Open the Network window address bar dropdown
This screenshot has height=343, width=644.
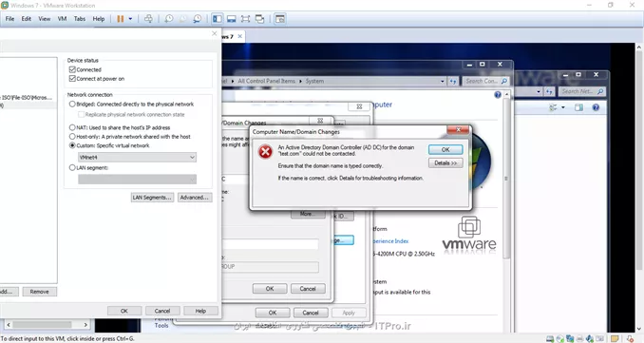tap(539, 91)
